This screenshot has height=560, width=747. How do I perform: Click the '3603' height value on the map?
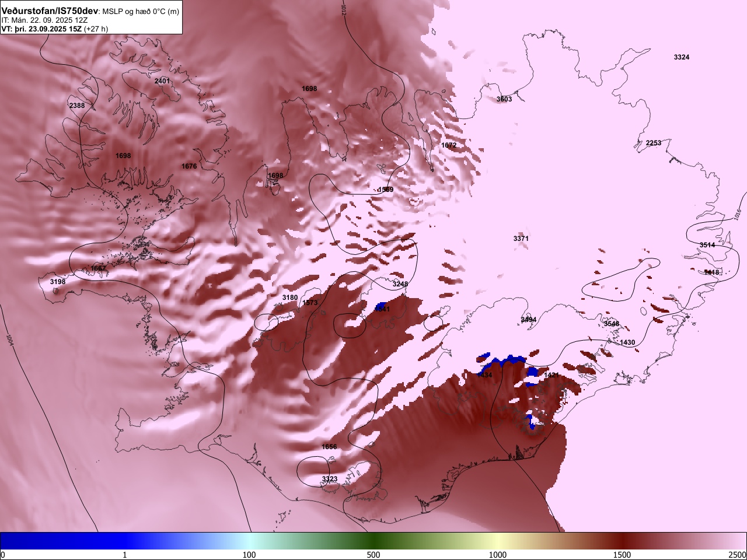(x=504, y=99)
